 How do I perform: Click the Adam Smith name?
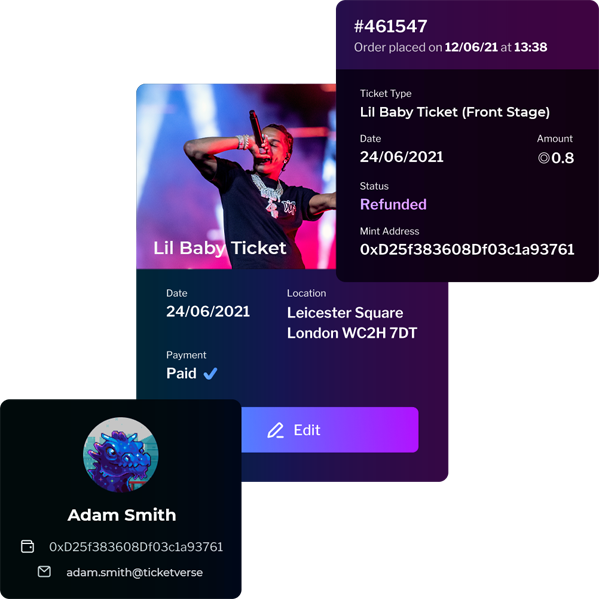pos(122,515)
